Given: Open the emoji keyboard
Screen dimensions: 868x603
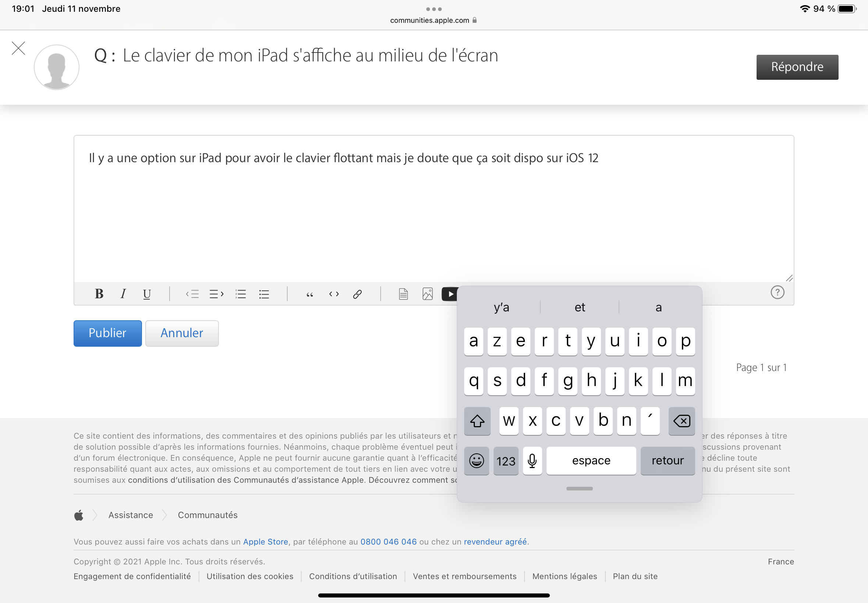Looking at the screenshot, I should click(476, 461).
